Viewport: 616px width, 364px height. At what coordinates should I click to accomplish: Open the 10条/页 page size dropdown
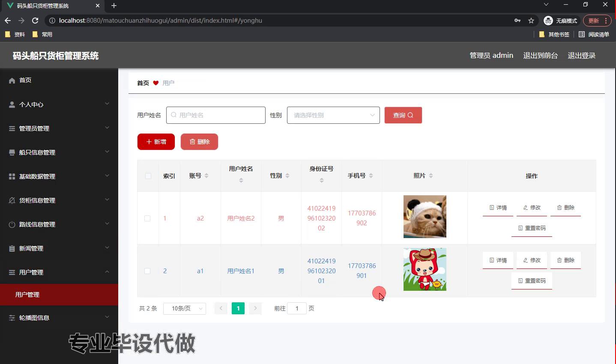(x=185, y=308)
